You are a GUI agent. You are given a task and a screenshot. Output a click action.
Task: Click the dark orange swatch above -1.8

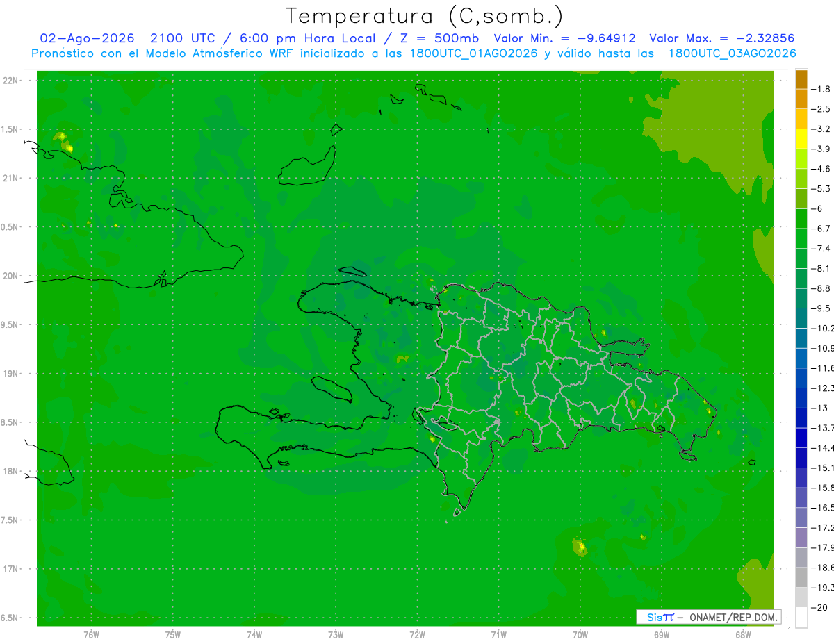tap(801, 79)
